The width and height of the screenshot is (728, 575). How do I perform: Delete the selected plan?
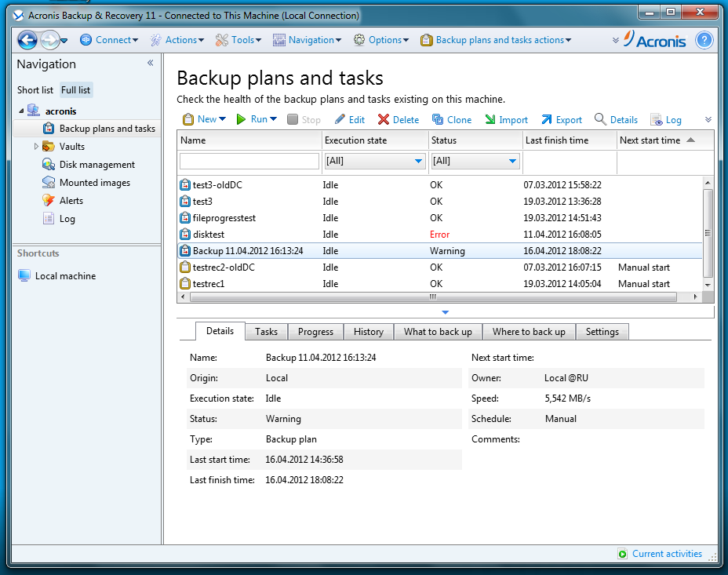pos(399,120)
